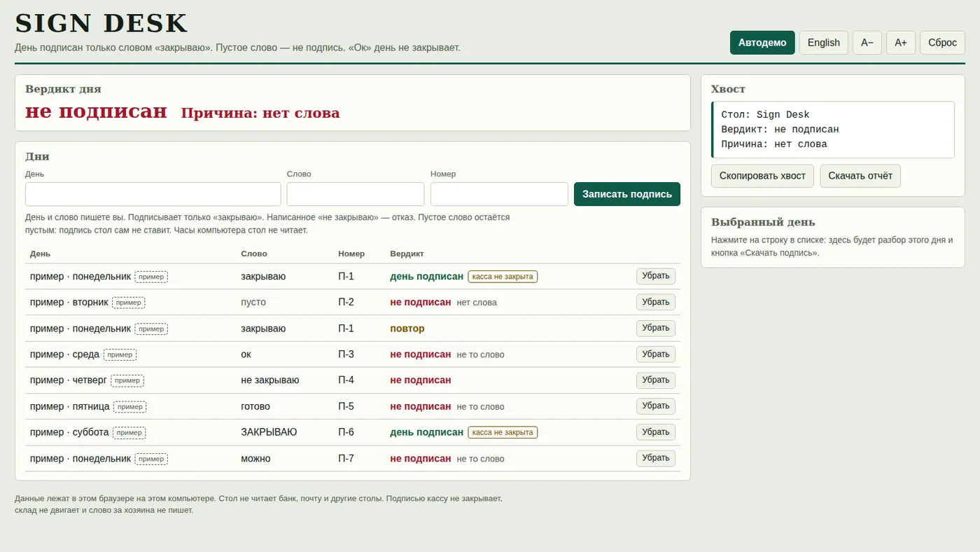Increase font size with A+ button

click(x=901, y=43)
